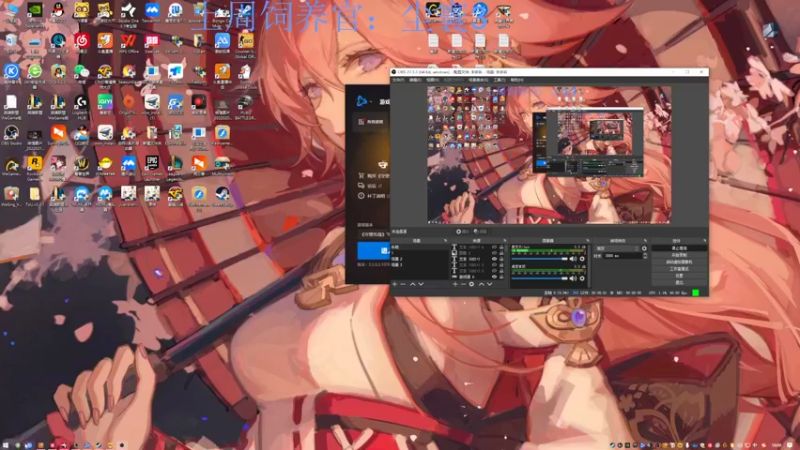Screen dimensions: 800x450
Task: Click Start Recording button in Controls
Action: [x=679, y=255]
